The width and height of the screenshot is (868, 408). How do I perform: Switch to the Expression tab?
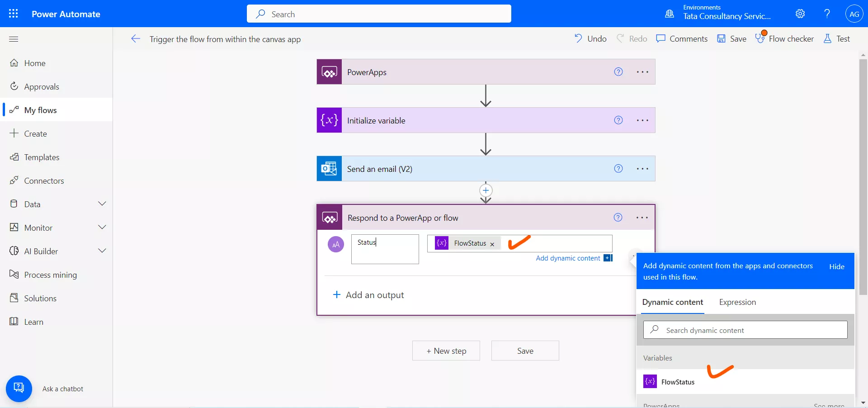(x=737, y=302)
